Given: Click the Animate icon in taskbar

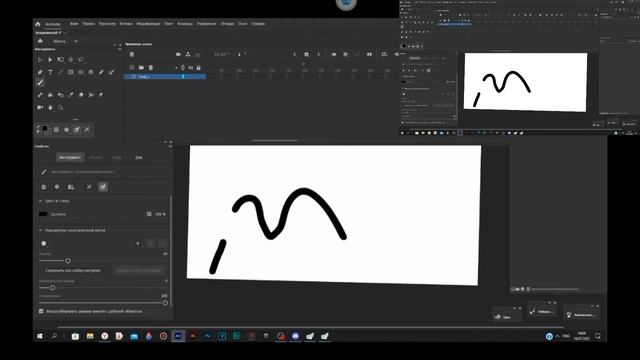Looking at the screenshot, I should (178, 336).
